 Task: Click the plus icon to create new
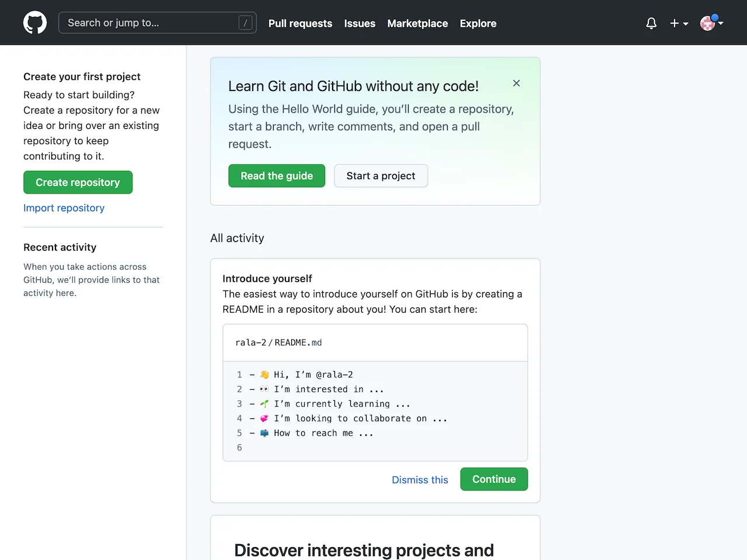675,23
